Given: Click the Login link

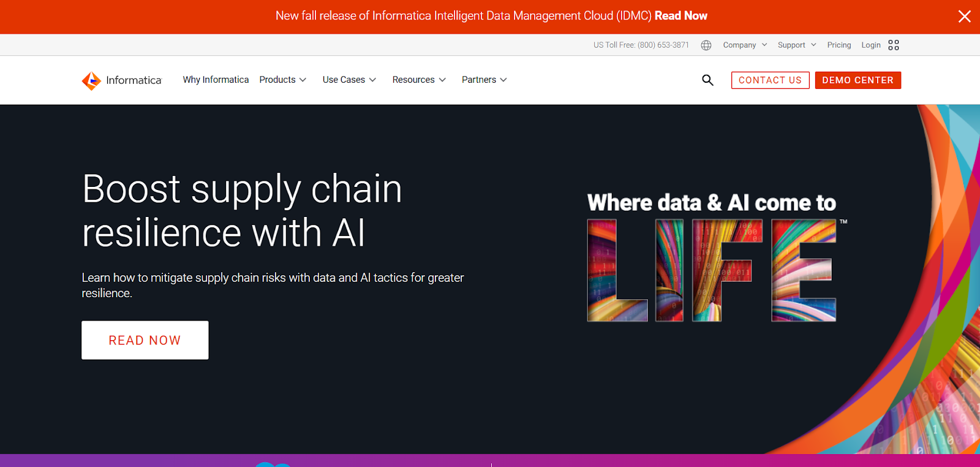Looking at the screenshot, I should [x=871, y=45].
